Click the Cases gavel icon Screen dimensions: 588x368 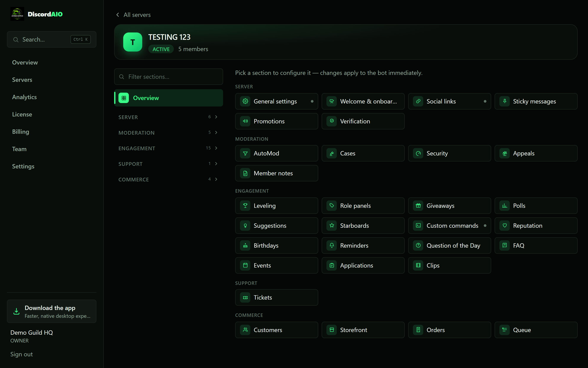click(332, 153)
